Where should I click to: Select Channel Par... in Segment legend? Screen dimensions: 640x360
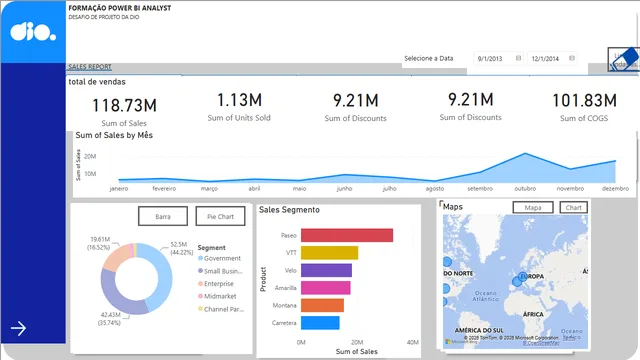tap(221, 309)
